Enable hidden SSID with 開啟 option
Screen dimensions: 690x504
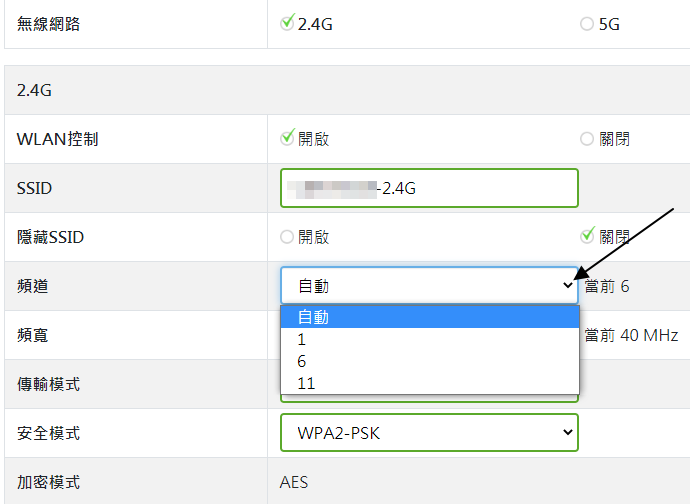[x=287, y=237]
